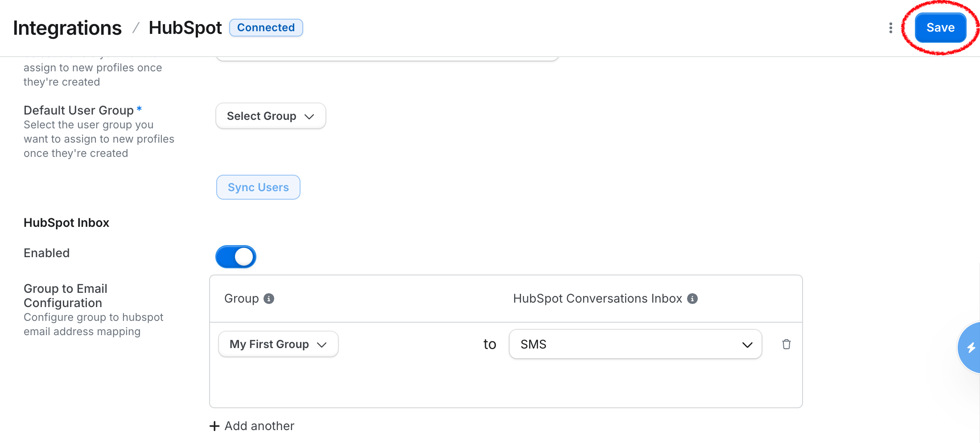980x443 pixels.
Task: Click the Connected status badge
Action: (266, 28)
